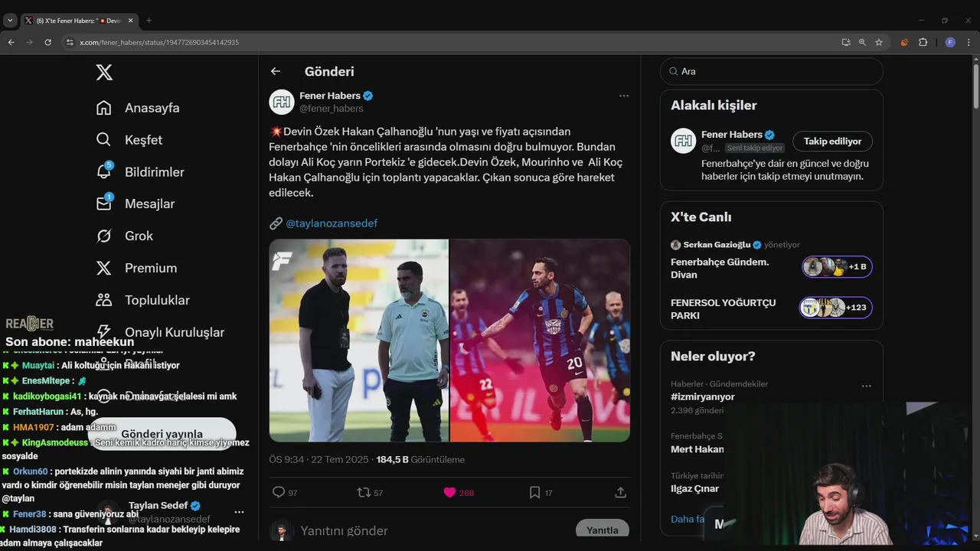Open the tab search dropdown arrow
This screenshot has height=551, width=980.
10,21
